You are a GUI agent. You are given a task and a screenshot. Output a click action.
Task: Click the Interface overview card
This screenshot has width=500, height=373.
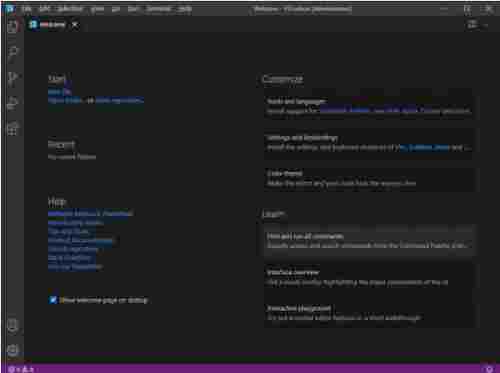tap(369, 277)
